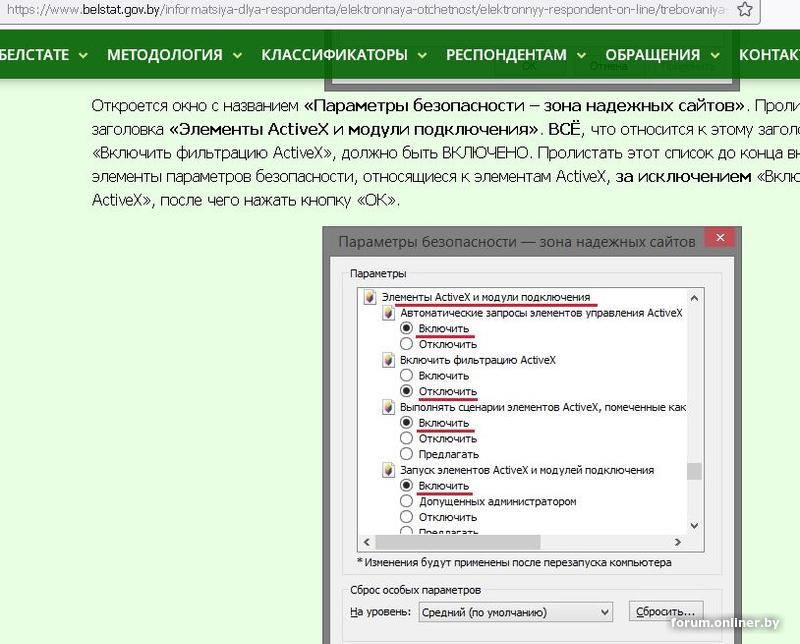Open the КОНТАКТ navigation item
This screenshot has width=800, height=644.
pyautogui.click(x=769, y=55)
